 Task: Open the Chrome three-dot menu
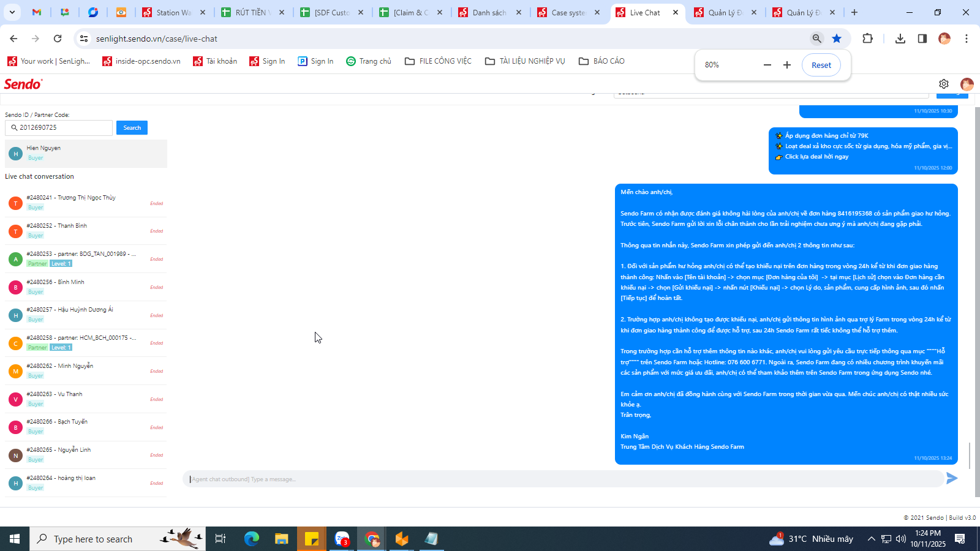coord(967,39)
